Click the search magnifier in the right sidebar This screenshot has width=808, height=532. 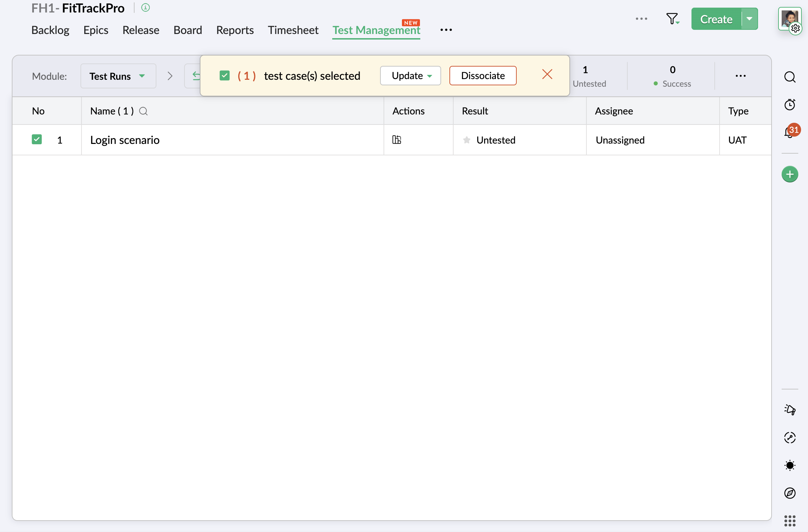click(x=790, y=77)
